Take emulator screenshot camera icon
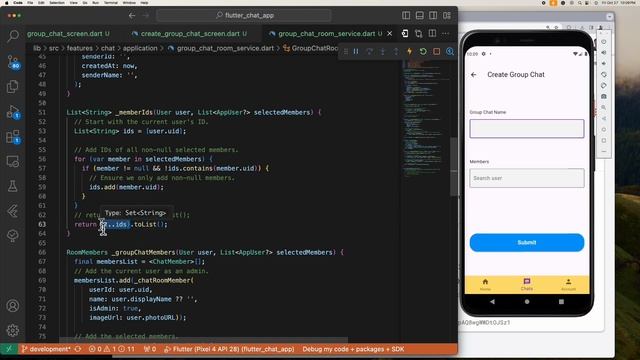 pos(604,97)
